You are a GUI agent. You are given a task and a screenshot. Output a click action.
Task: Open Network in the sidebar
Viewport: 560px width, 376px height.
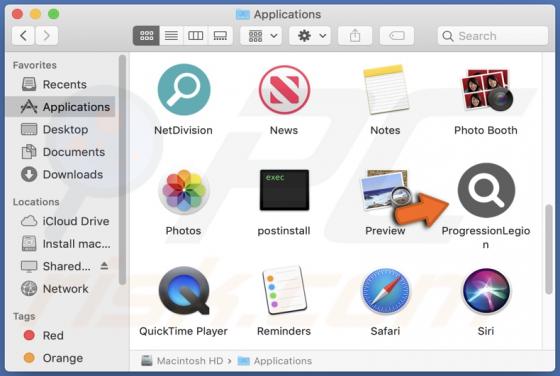(x=61, y=289)
